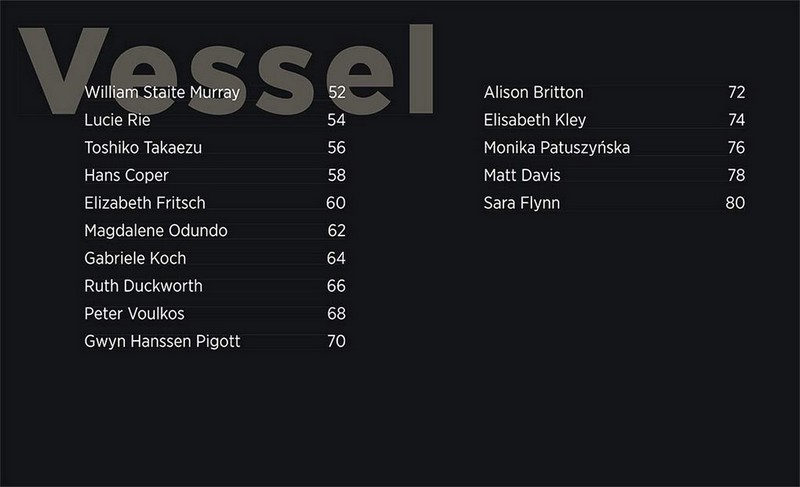Select page number 76

coord(736,148)
